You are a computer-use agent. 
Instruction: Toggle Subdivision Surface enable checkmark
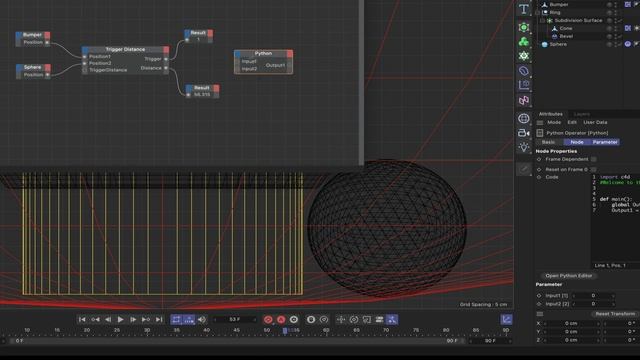pyautogui.click(x=619, y=20)
